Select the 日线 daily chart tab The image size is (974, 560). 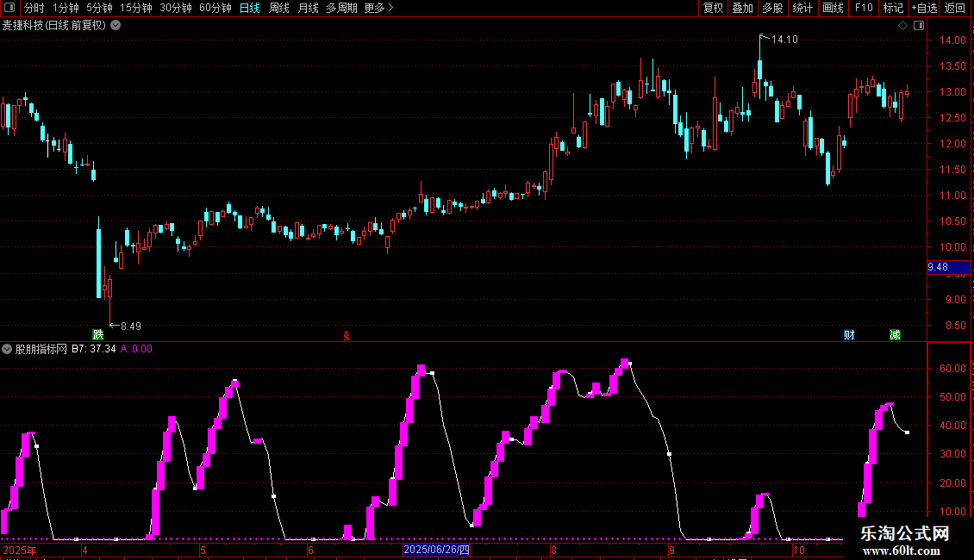tap(250, 8)
